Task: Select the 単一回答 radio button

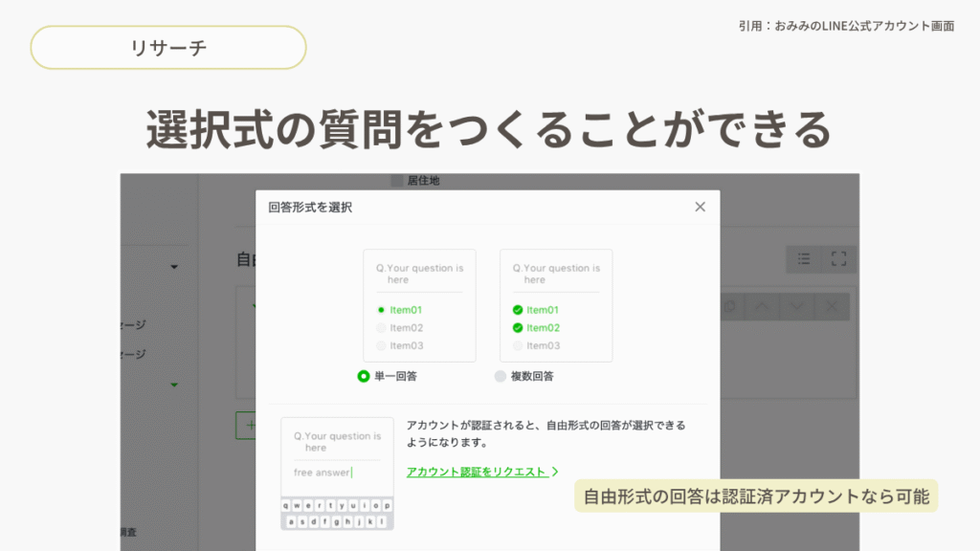Action: tap(364, 376)
